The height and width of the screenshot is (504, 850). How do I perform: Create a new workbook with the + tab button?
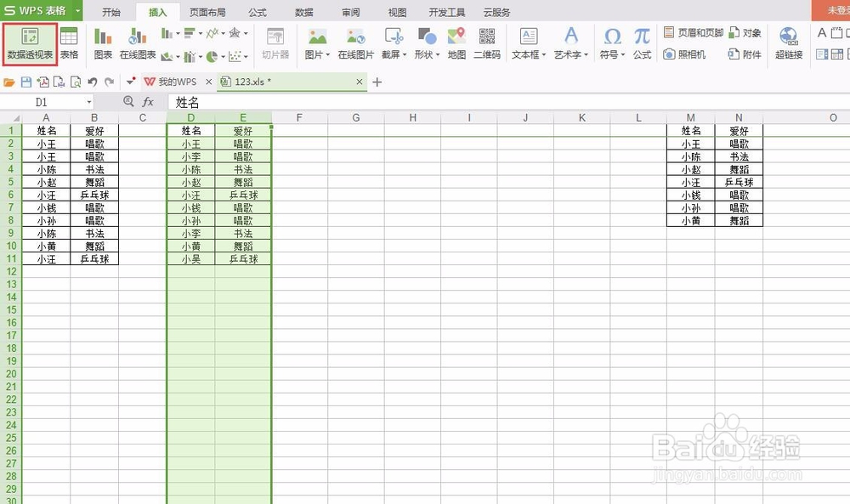click(x=377, y=82)
